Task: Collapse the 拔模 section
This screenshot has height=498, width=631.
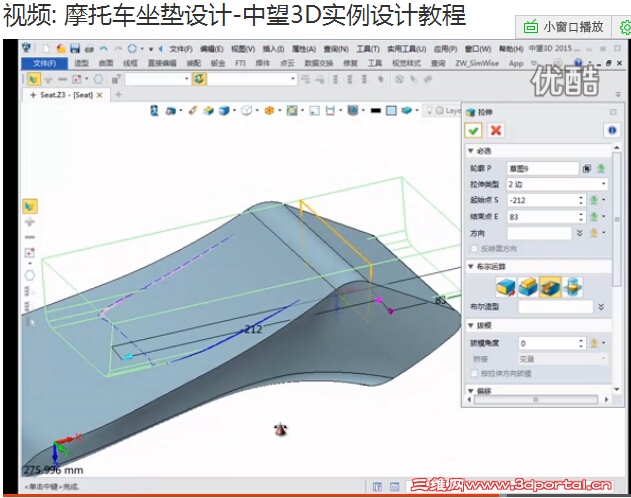Action: [470, 325]
